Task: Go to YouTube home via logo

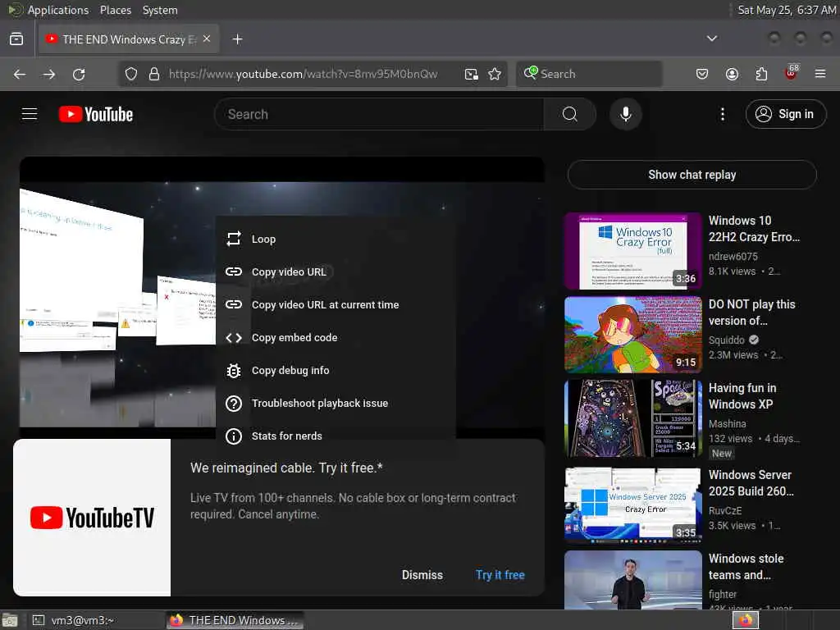Action: tap(96, 114)
